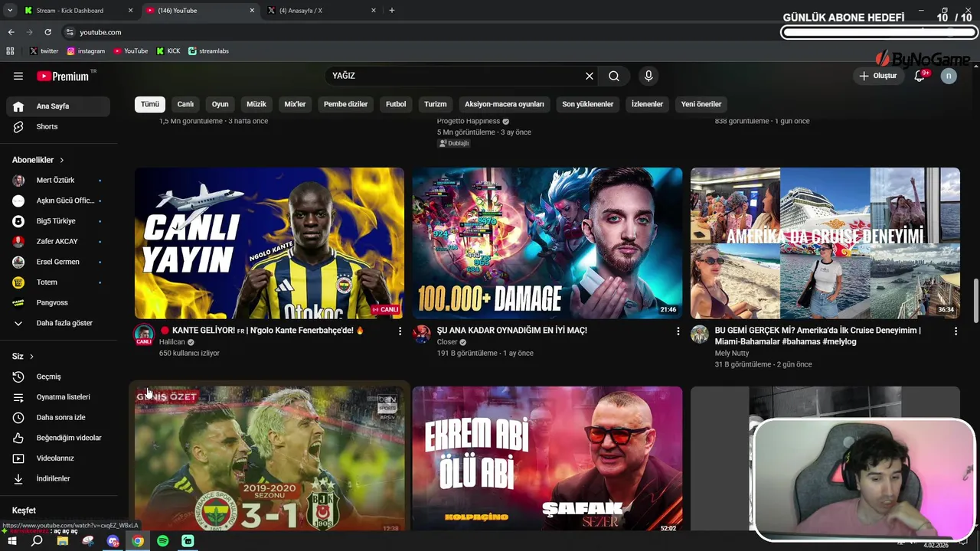Open Ekrem Abi Ölü Abi thumbnail
Screen dimensions: 980x551
pos(547,459)
